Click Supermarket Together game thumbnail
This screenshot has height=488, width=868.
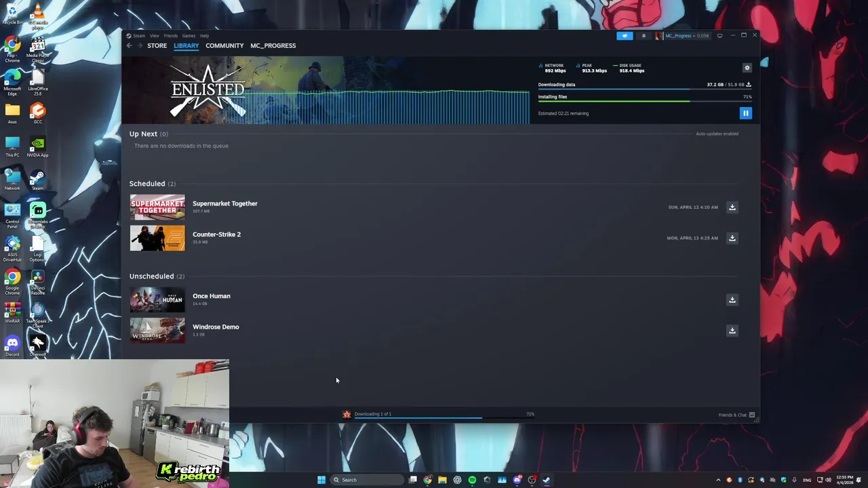pyautogui.click(x=157, y=207)
